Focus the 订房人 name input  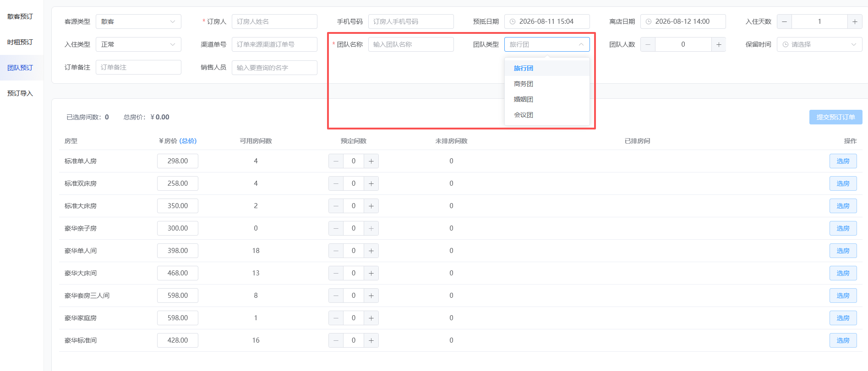coord(274,22)
